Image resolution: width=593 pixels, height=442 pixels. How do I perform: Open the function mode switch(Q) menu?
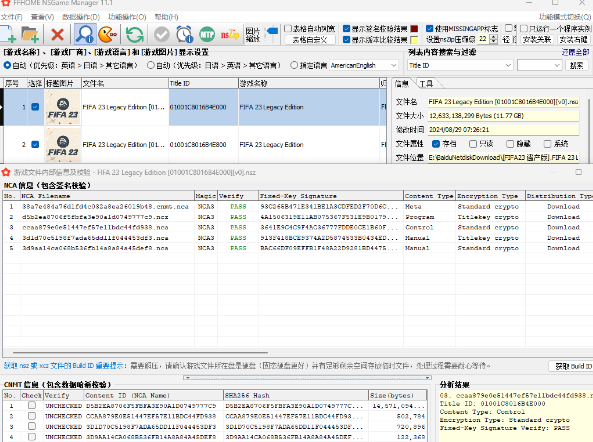coord(565,17)
